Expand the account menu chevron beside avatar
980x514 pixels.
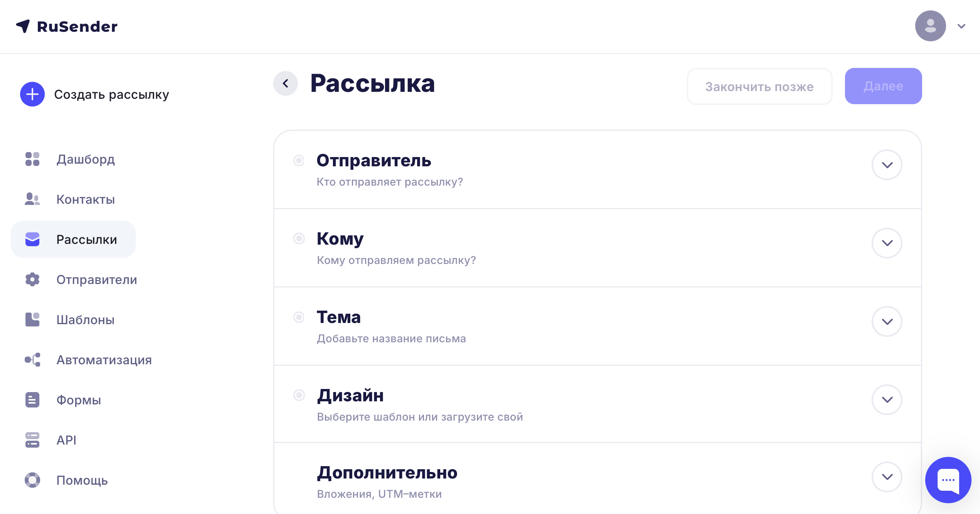(x=961, y=26)
